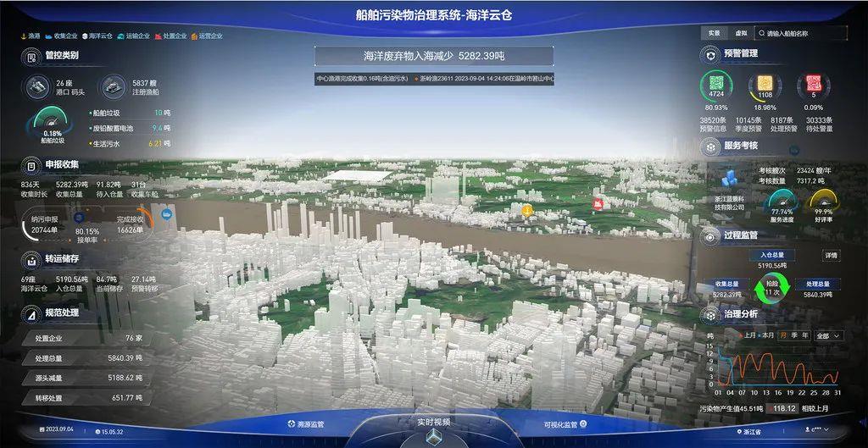Click the 管控类别 section header icon
Image resolution: width=868 pixels, height=448 pixels.
click(31, 57)
